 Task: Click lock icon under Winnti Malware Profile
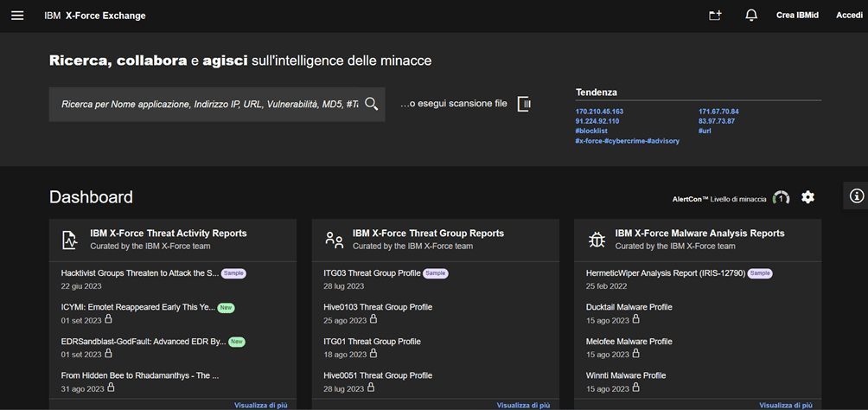(x=635, y=387)
